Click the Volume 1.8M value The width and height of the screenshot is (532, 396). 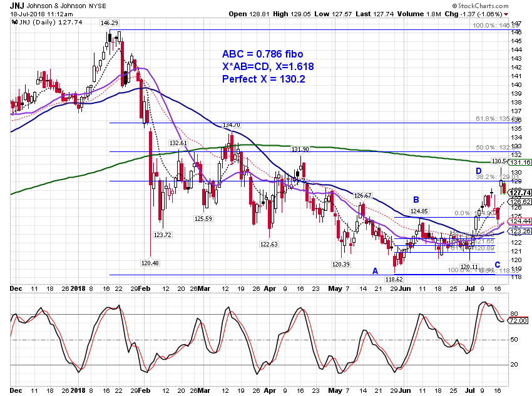pyautogui.click(x=419, y=14)
